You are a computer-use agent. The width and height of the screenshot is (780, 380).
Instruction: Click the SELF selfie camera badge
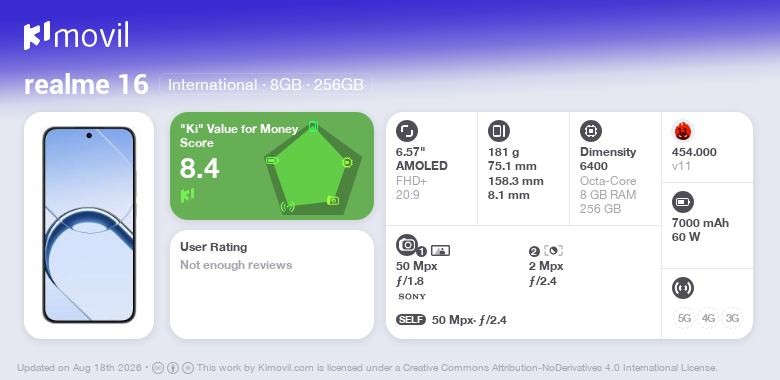pyautogui.click(x=411, y=320)
